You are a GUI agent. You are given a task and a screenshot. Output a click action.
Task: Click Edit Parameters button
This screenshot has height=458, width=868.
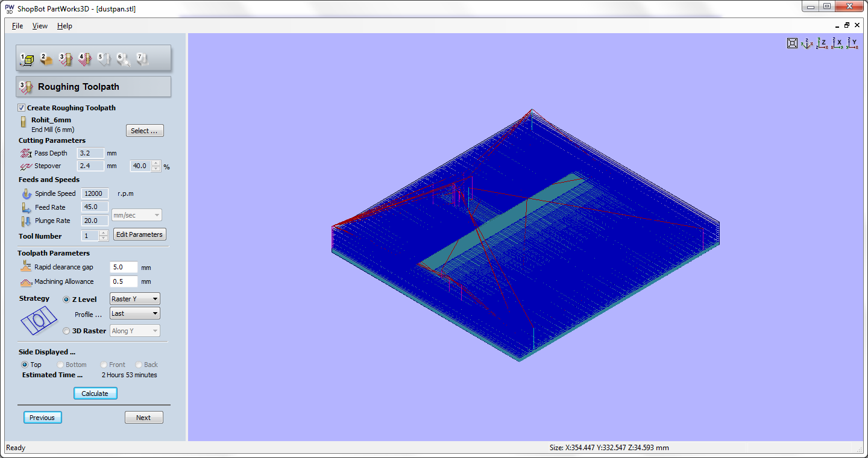(x=140, y=234)
